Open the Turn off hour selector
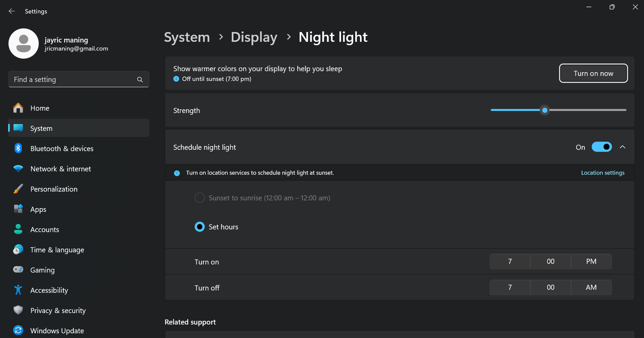The image size is (644, 338). click(510, 287)
